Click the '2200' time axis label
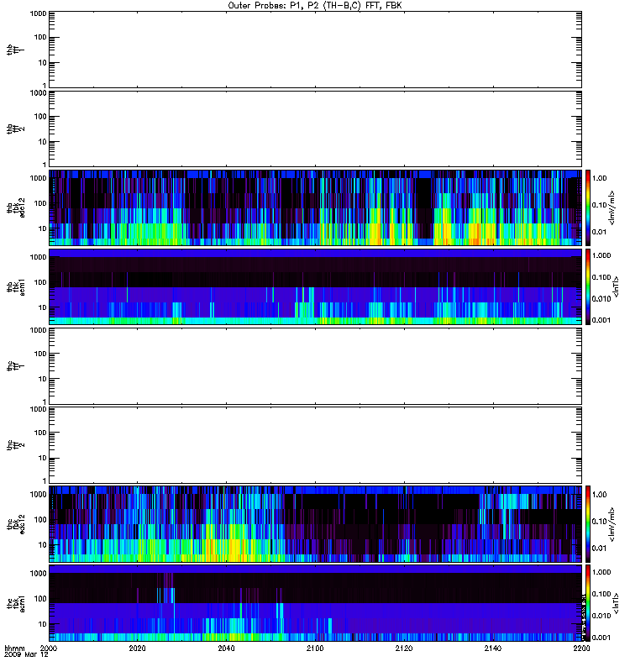630x672 pixels. tap(581, 648)
